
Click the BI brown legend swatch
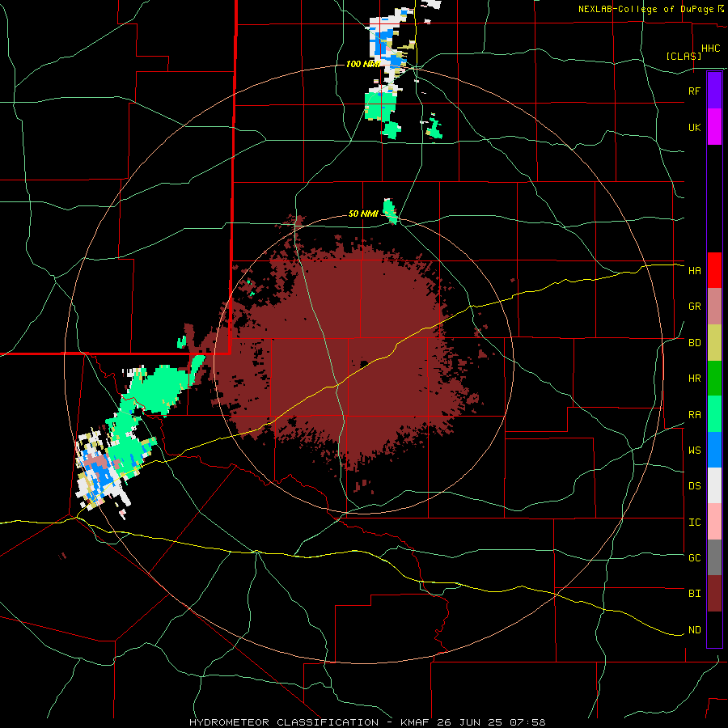coord(714,594)
